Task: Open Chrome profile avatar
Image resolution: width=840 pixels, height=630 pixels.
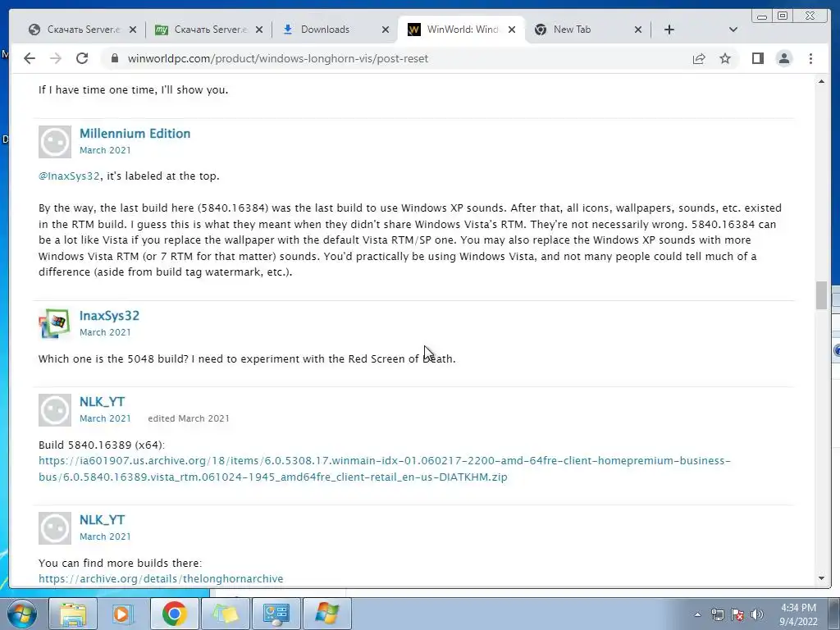Action: 784,58
